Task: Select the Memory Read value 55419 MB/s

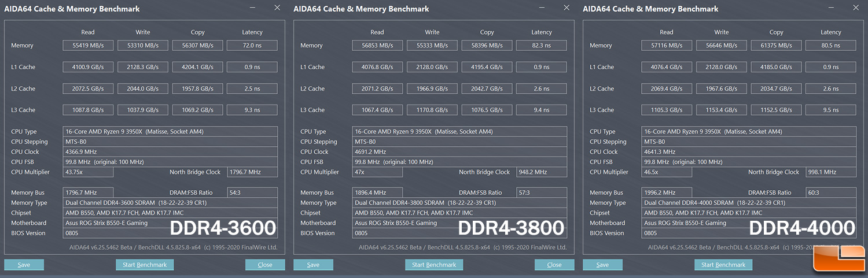Action: click(x=88, y=45)
